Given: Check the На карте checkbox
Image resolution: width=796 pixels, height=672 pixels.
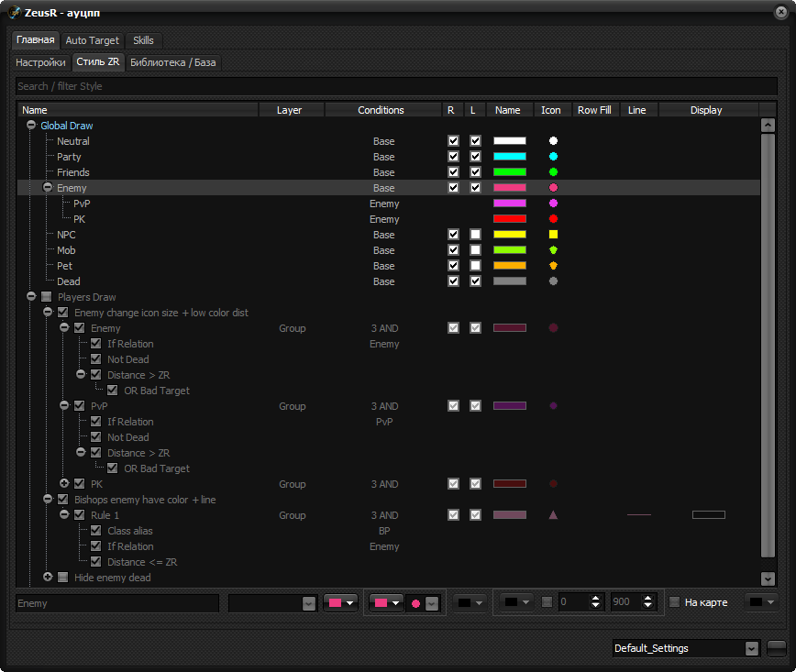Looking at the screenshot, I should (x=675, y=602).
